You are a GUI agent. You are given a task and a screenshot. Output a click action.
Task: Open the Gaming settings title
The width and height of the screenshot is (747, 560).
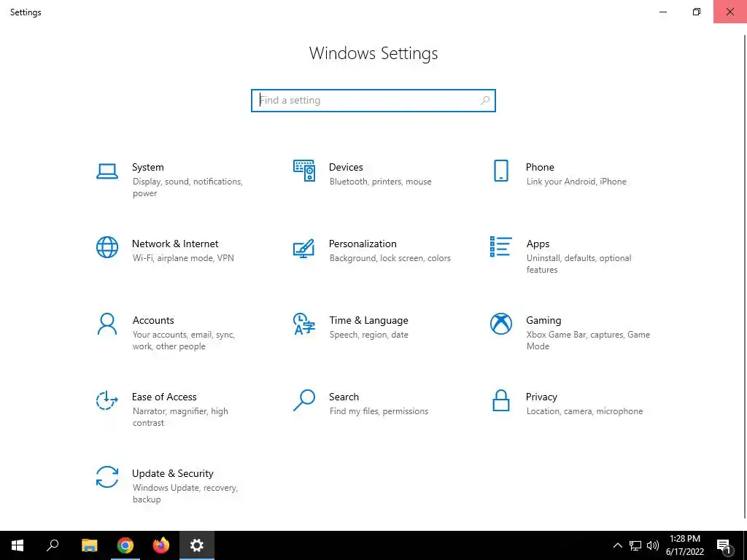pos(543,321)
